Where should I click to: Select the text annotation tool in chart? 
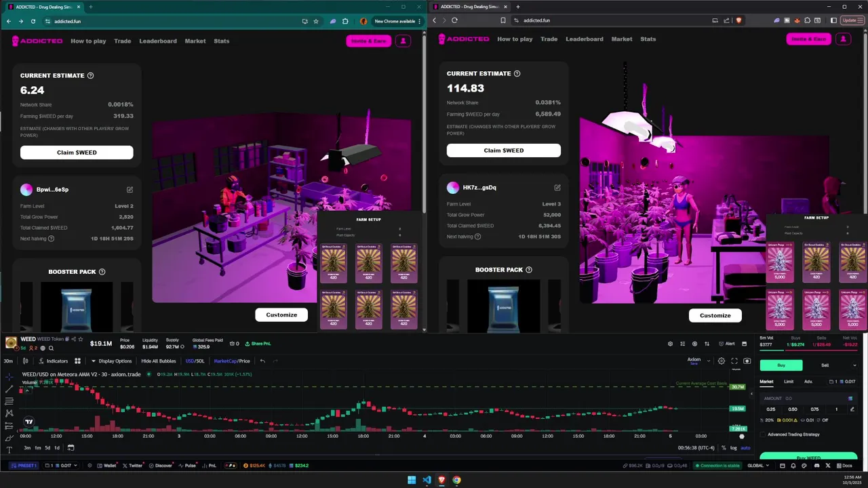point(9,449)
